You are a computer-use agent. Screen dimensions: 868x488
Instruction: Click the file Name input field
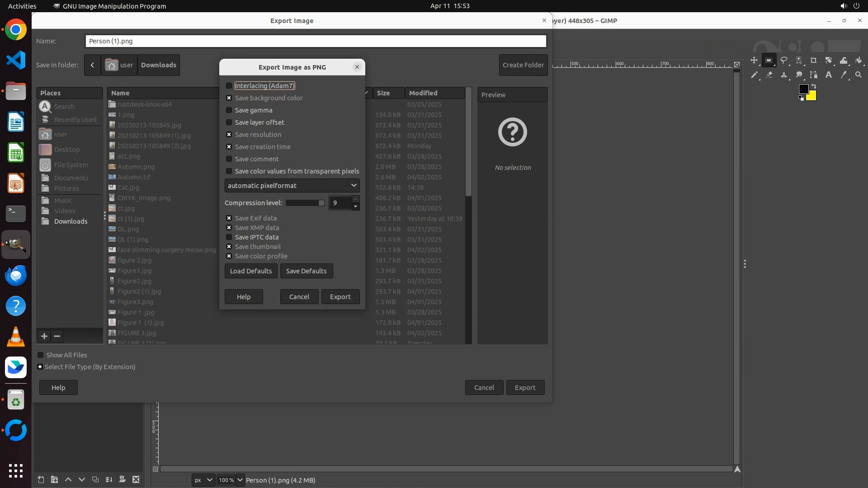316,41
